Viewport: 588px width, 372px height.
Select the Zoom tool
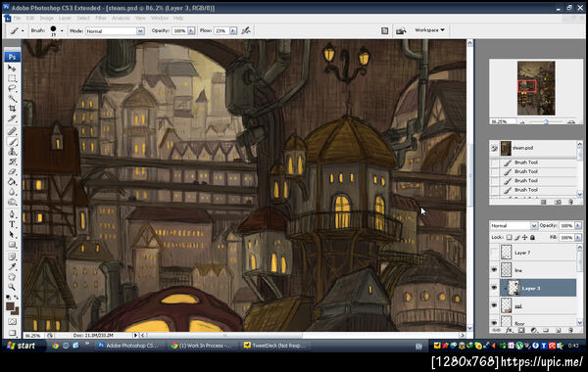point(12,287)
